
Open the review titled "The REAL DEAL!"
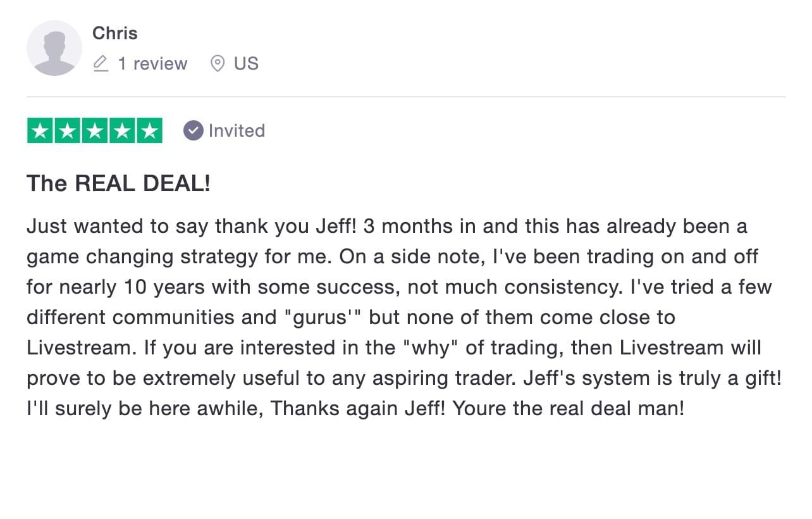tap(118, 184)
